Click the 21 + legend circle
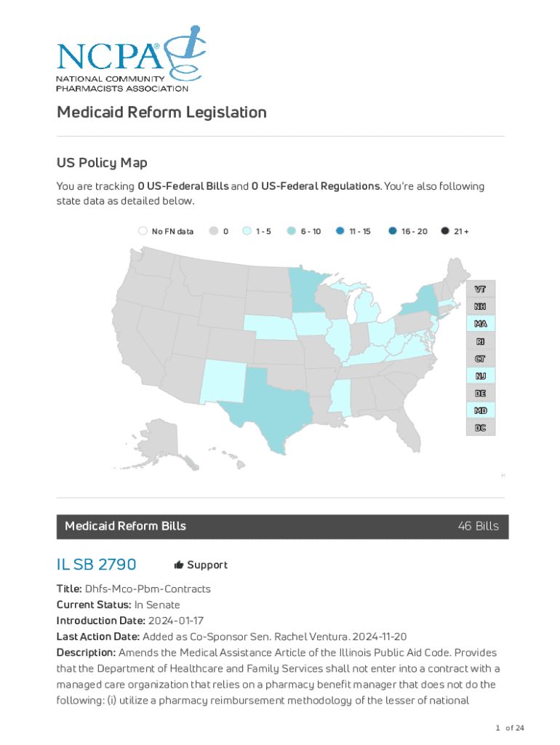Screen dimensions: 560x745 point(444,231)
